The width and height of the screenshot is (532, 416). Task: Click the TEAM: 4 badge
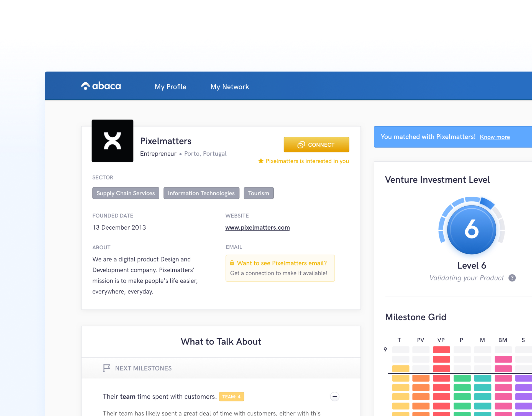231,397
